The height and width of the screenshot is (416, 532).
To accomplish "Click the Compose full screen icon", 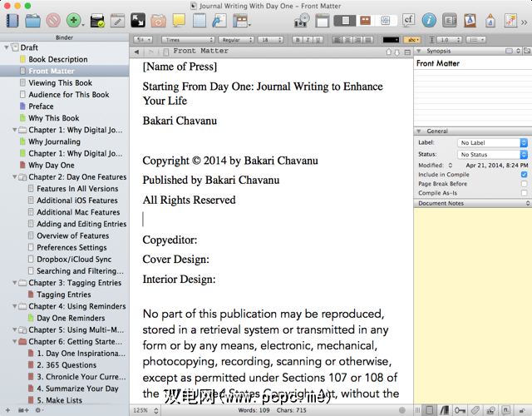I will coord(136,20).
